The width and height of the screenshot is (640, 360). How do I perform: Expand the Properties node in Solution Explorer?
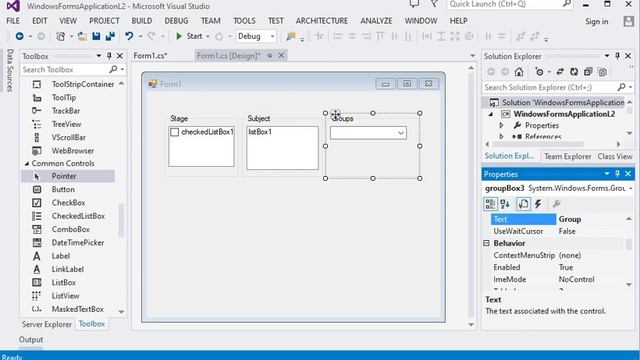(x=502, y=125)
